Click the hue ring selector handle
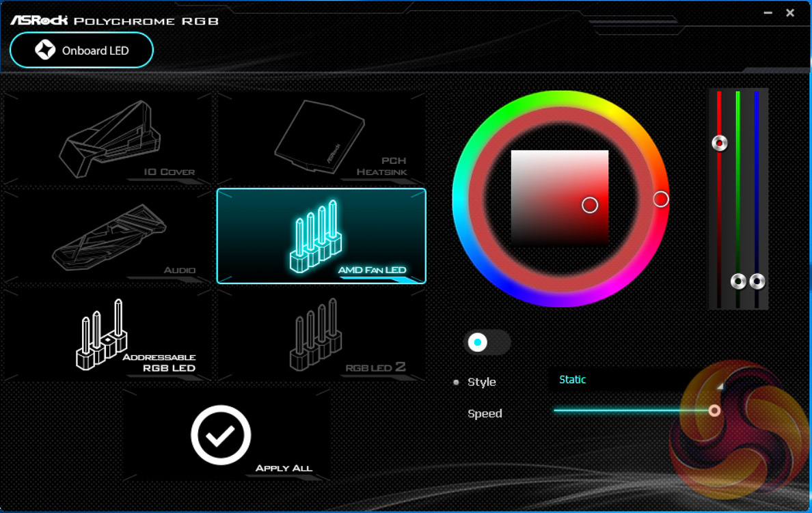The height and width of the screenshot is (513, 812). pyautogui.click(x=661, y=199)
